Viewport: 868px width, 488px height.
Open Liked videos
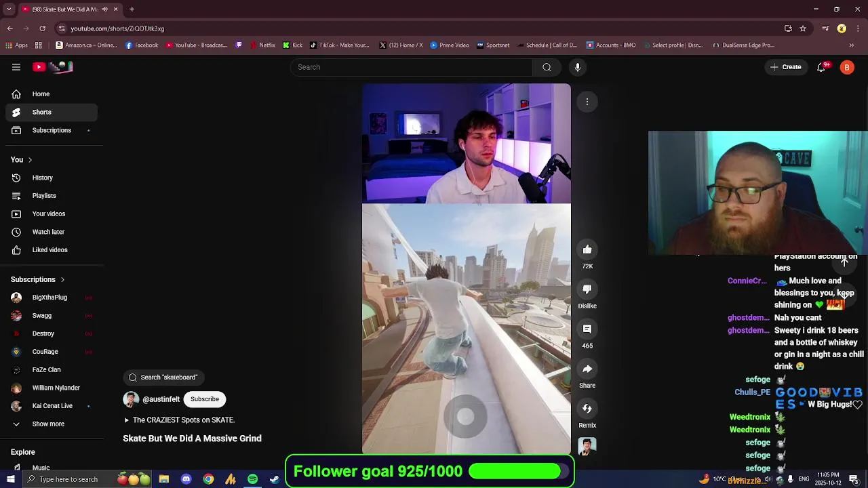52,250
